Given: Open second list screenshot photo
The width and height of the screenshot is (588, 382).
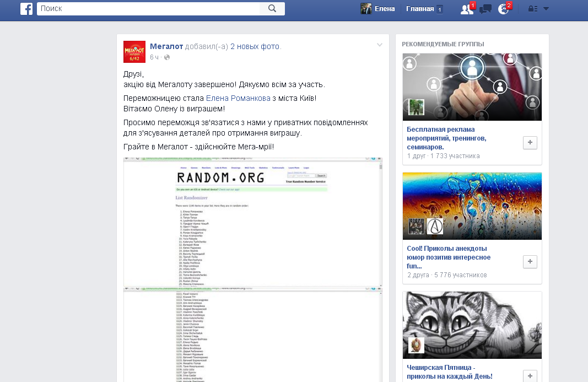Looking at the screenshot, I should click(x=253, y=335).
